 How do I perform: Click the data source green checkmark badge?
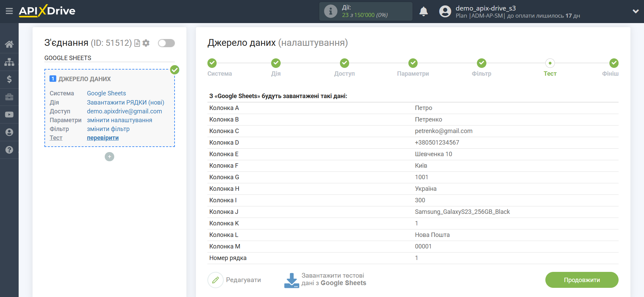click(175, 70)
